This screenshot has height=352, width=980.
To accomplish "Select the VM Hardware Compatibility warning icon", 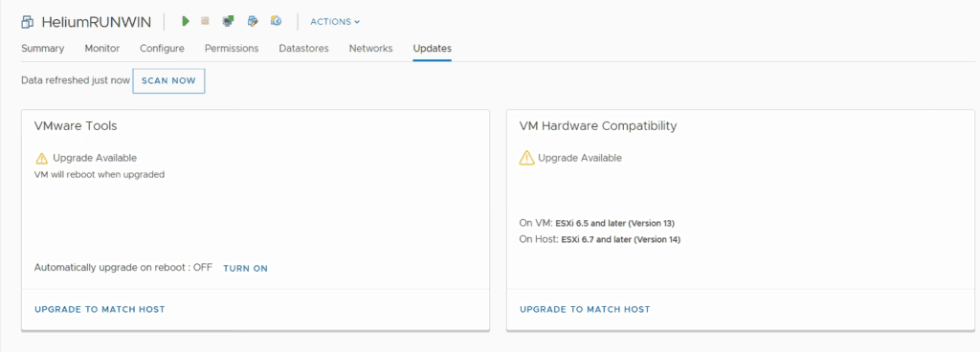I will pyautogui.click(x=527, y=159).
